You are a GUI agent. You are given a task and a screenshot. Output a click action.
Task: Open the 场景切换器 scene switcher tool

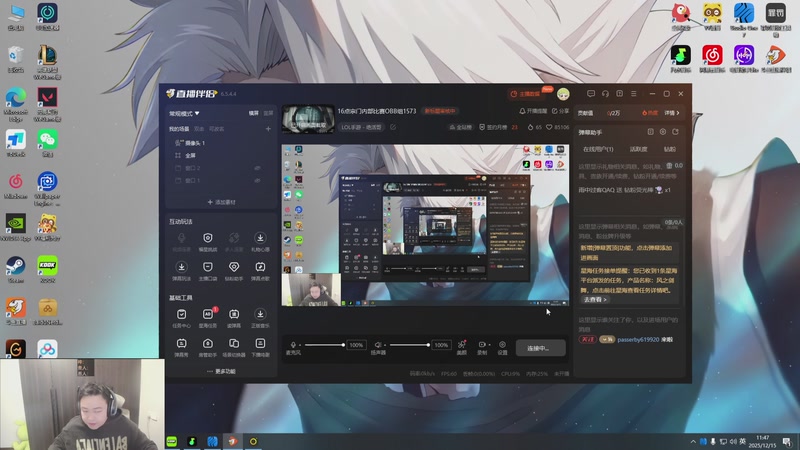[x=234, y=347]
